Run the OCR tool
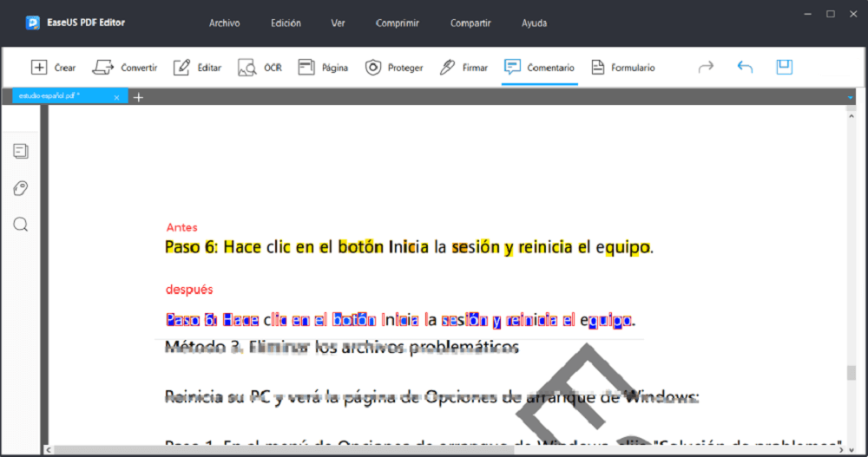Viewport: 868px width, 457px height. tap(260, 68)
